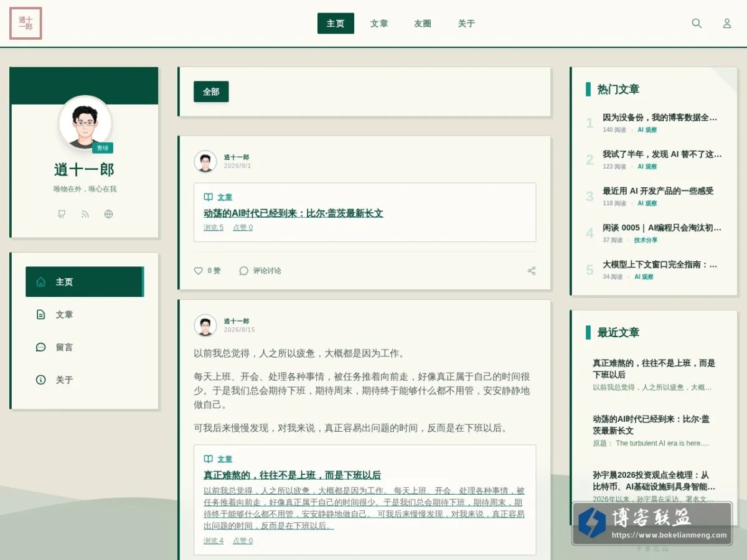
Task: Click the 青绿 badge on avatar
Action: (x=103, y=148)
